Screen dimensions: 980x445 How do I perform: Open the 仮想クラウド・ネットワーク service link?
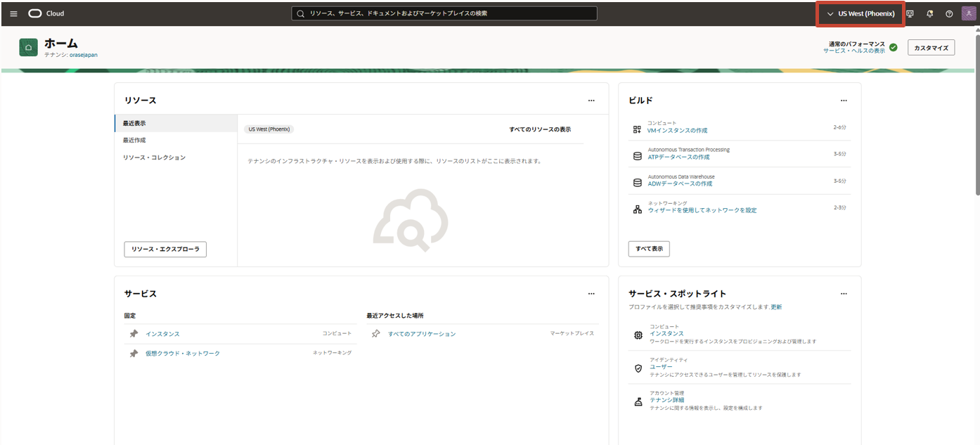pyautogui.click(x=183, y=354)
